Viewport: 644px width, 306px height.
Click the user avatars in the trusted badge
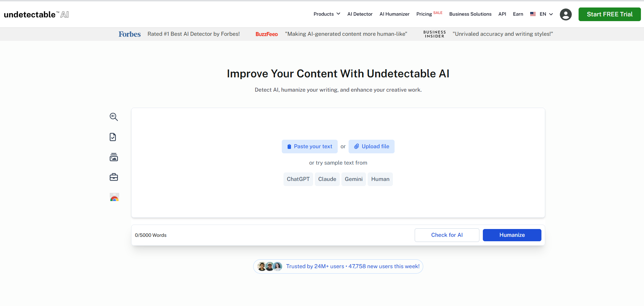pos(270,266)
